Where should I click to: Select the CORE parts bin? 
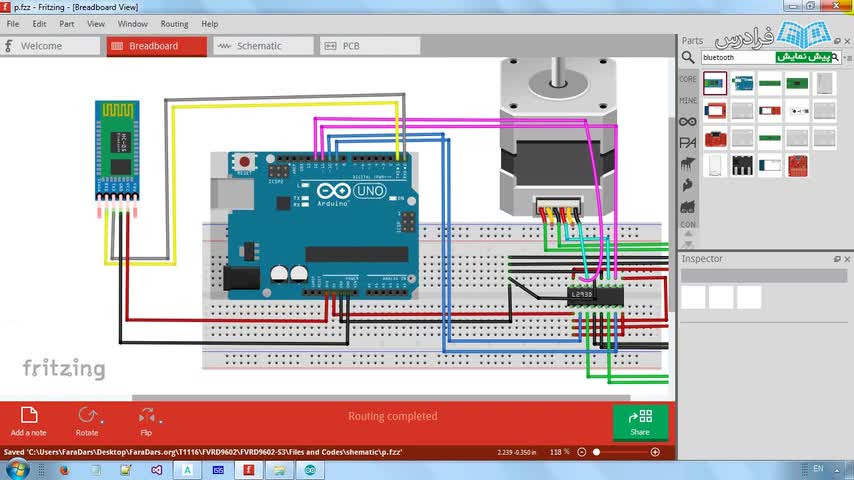click(688, 80)
